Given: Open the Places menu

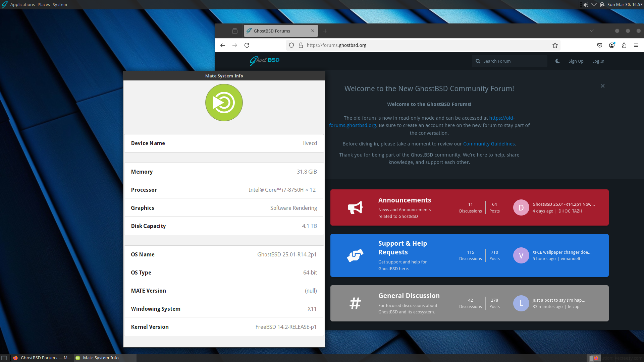Looking at the screenshot, I should point(44,4).
